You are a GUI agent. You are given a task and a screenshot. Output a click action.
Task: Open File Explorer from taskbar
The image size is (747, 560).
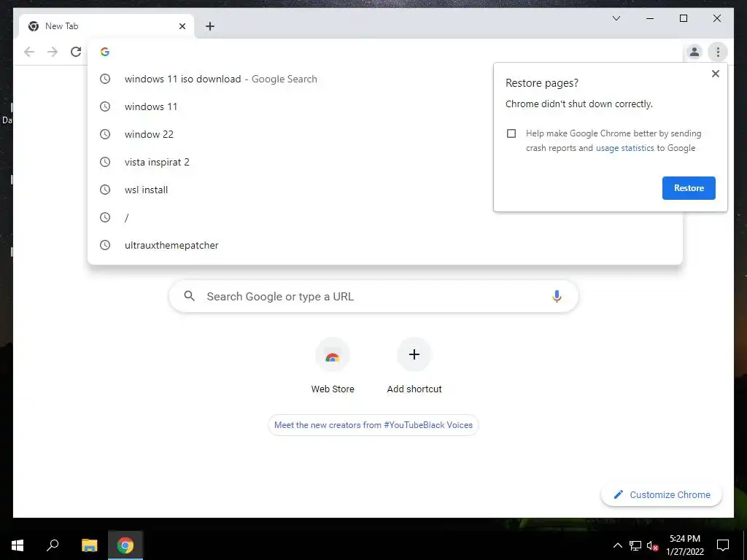tap(89, 545)
